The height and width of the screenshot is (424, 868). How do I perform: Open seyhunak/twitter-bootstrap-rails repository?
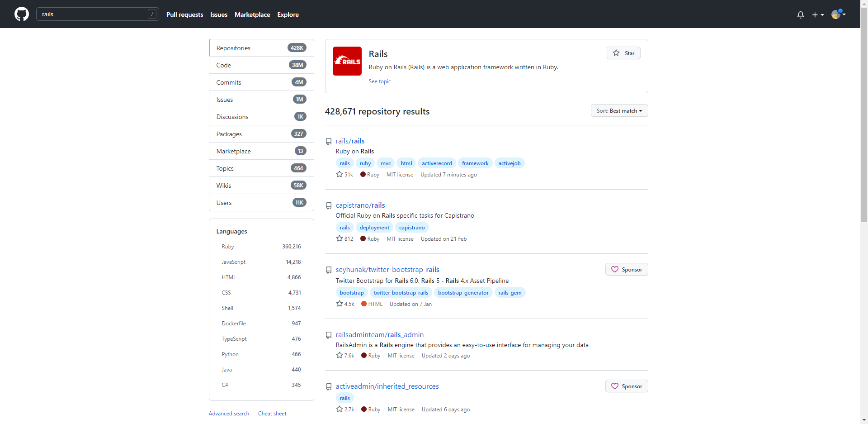click(387, 270)
